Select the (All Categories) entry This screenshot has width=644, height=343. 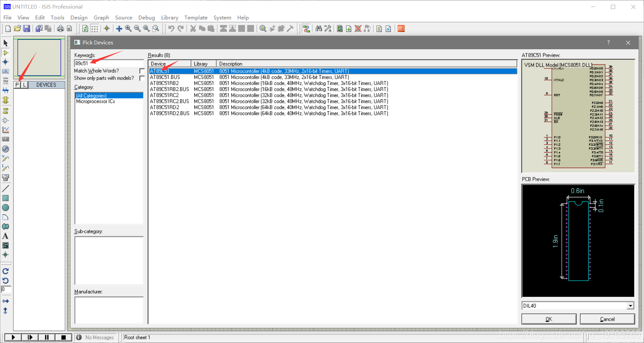(x=109, y=96)
